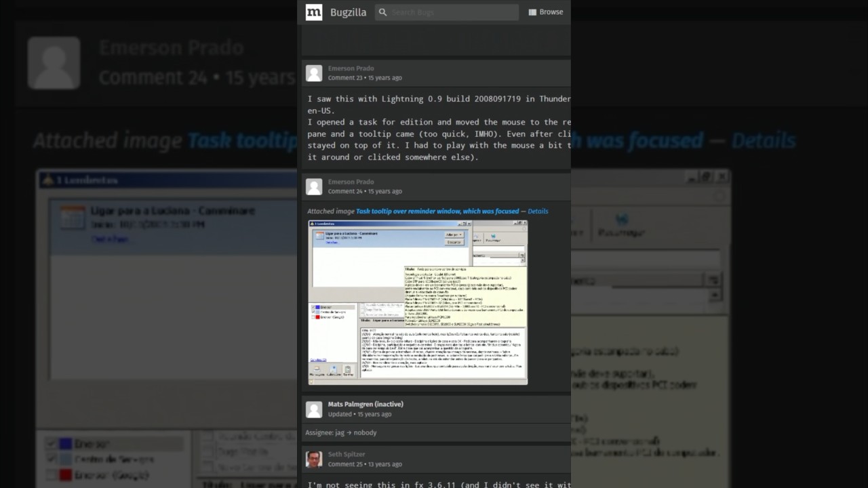Open the Comment 24 permalink
The image size is (868, 488).
(345, 191)
